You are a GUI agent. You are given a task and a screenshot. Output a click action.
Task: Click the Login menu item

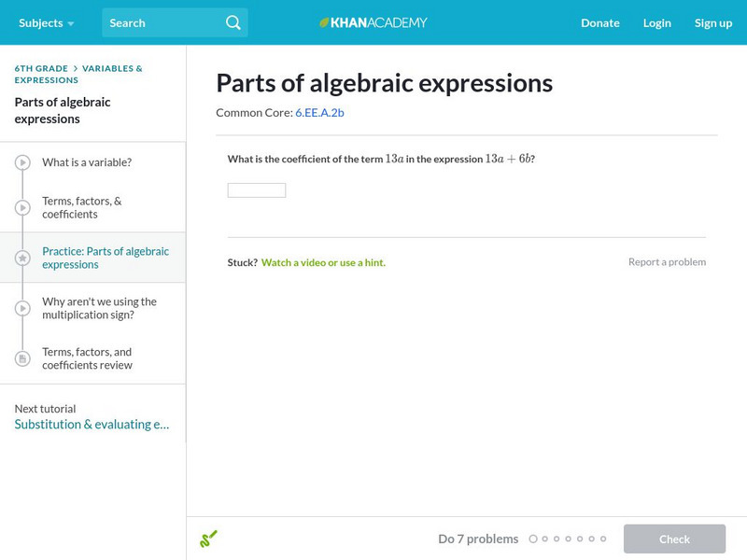tap(656, 22)
